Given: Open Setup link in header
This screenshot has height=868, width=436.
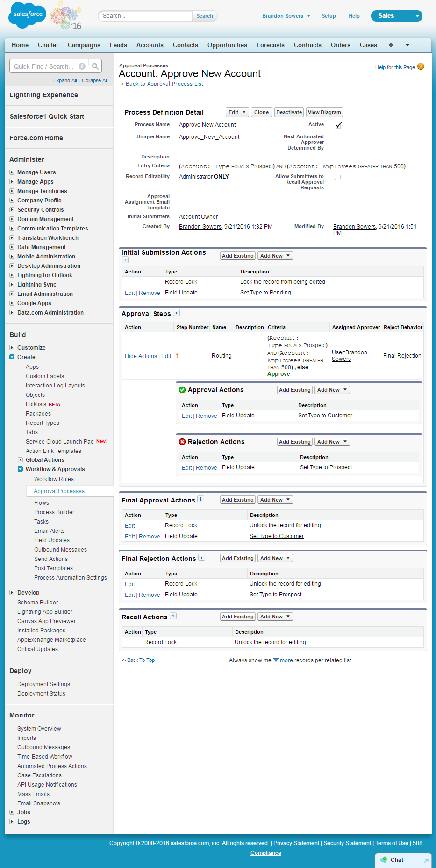Looking at the screenshot, I should tap(329, 16).
